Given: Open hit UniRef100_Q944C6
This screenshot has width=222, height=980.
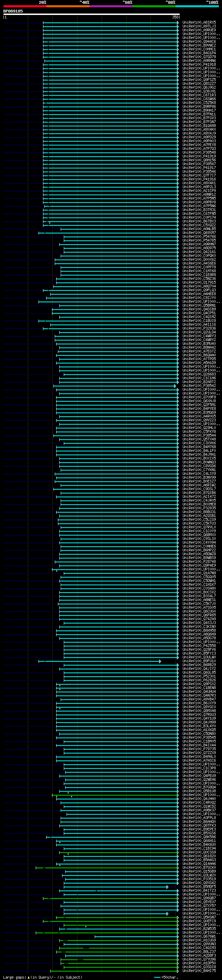Looking at the screenshot, I should click(199, 41).
